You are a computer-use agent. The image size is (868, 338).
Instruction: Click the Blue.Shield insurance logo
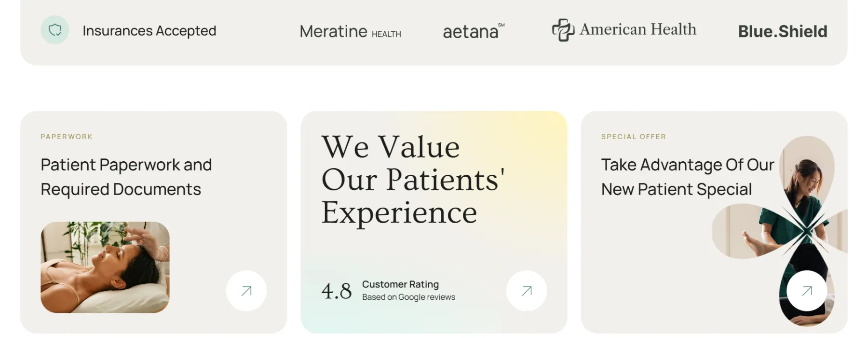pos(782,32)
